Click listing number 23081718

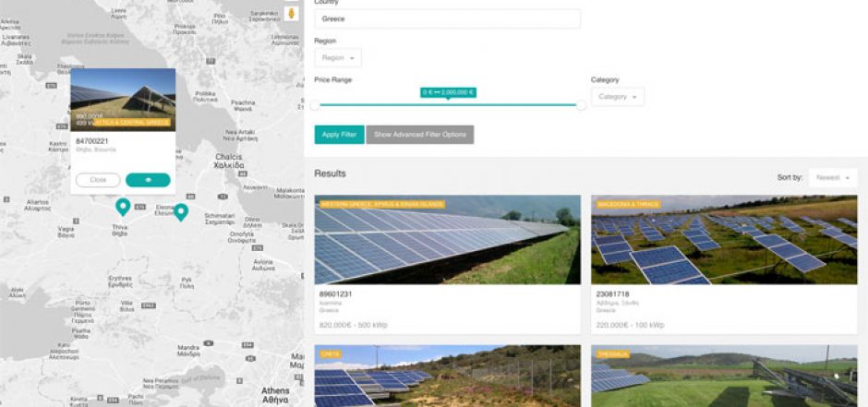click(x=612, y=294)
